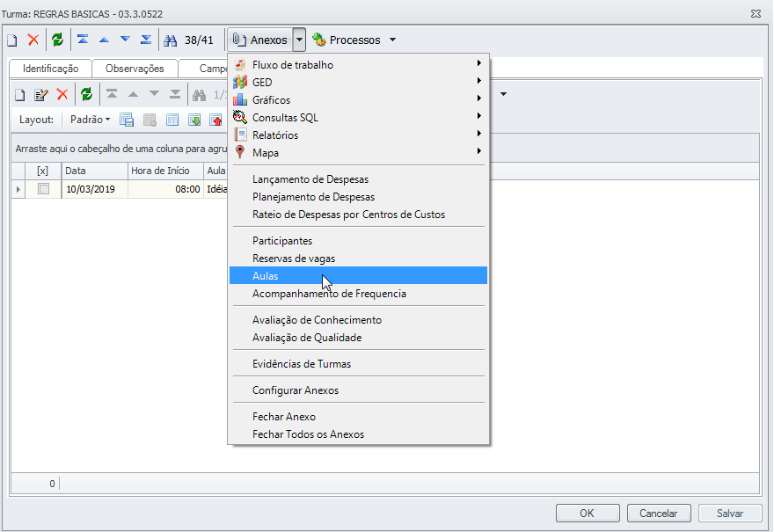This screenshot has height=532, width=774.
Task: Go to previous record in top toolbar
Action: [104, 40]
